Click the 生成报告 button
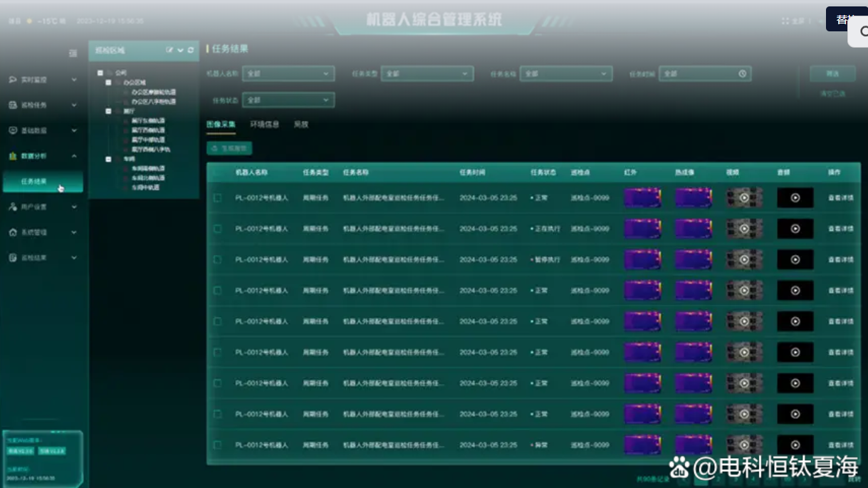The image size is (868, 488). pos(229,148)
